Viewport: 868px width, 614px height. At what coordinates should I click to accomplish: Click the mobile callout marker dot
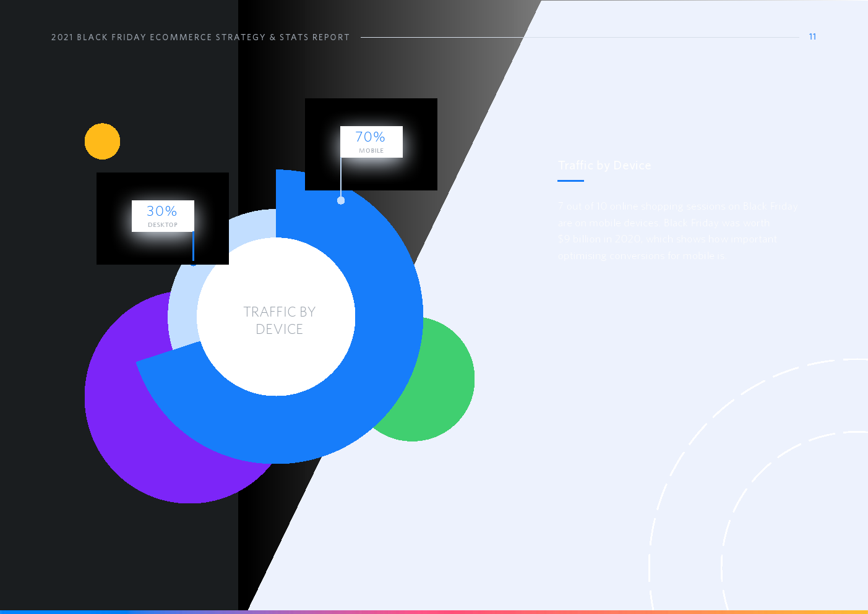[341, 200]
